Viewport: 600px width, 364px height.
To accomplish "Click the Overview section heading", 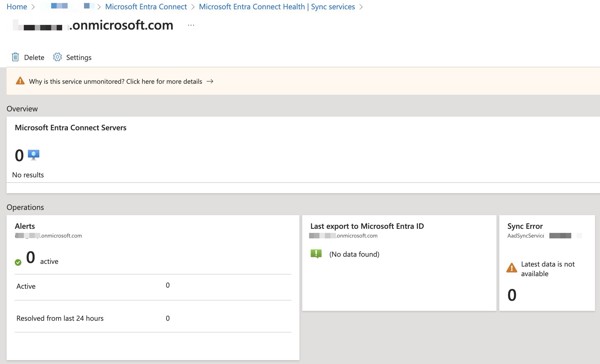I will [22, 109].
